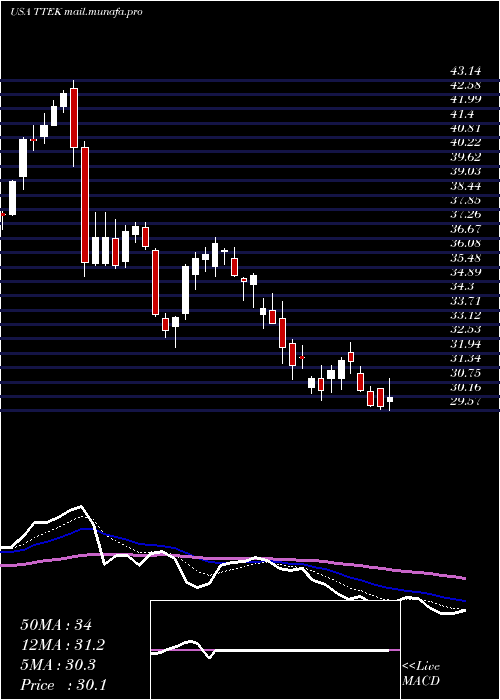
Task: Click the 29.57 price axis label
Action: coord(464,402)
